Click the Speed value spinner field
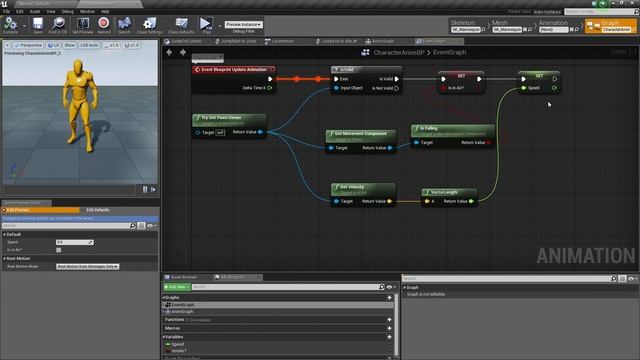640x360 pixels. coord(75,242)
